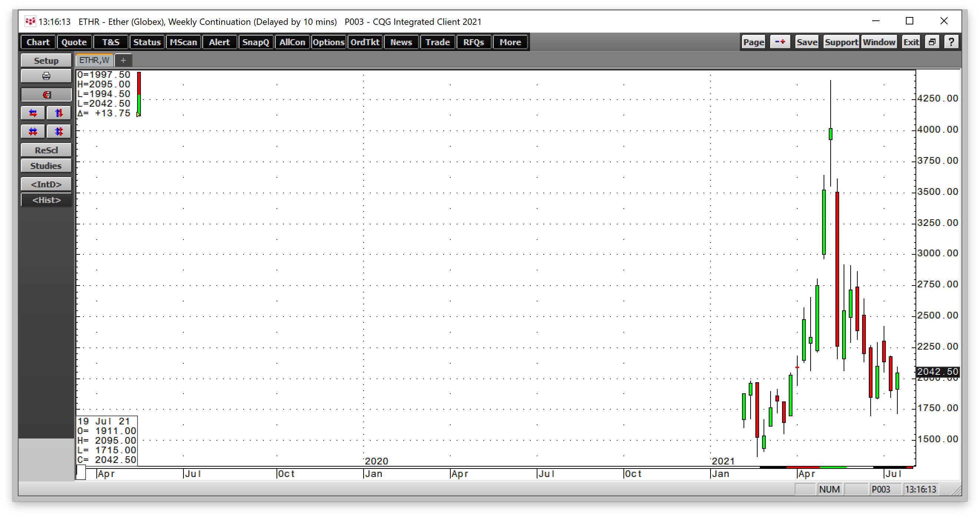
Task: Click the vertical compress arrows icon
Action: tap(59, 131)
